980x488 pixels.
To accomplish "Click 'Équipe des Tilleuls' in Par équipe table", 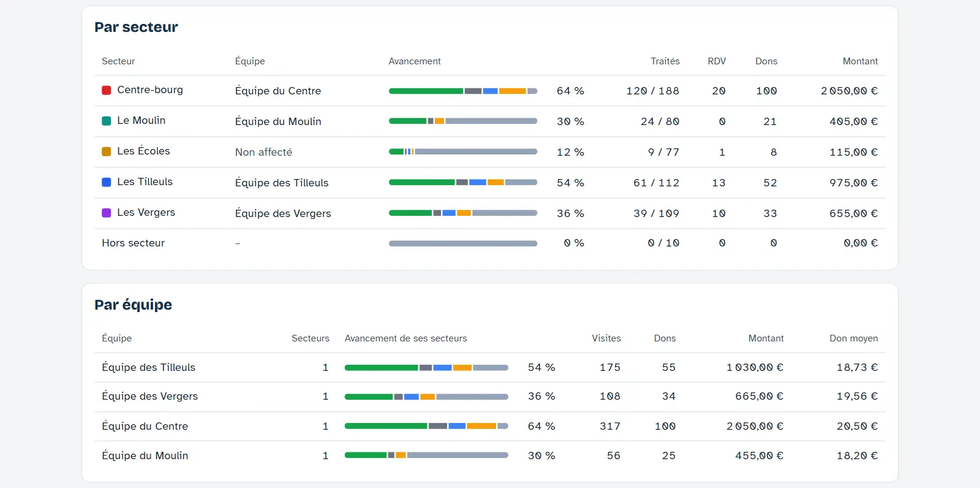I will (148, 367).
